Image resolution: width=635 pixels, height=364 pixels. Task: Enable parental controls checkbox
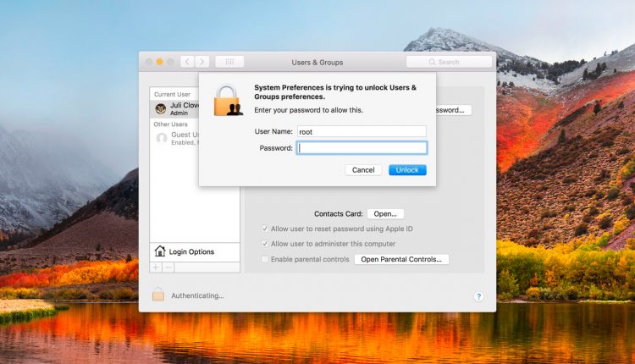(265, 259)
